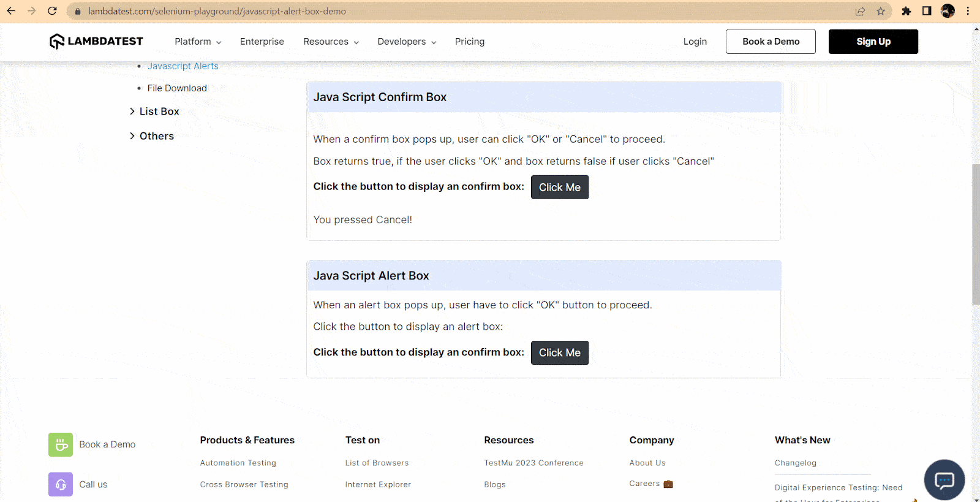Click the "Java Script Alert Box" heading
This screenshot has height=502, width=980.
[x=371, y=276]
